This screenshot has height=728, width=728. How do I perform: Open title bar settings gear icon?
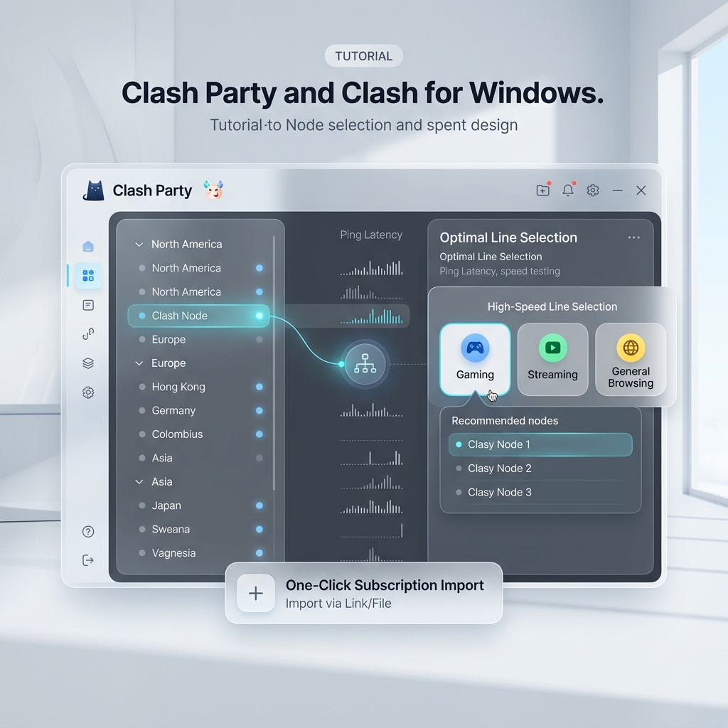(593, 191)
